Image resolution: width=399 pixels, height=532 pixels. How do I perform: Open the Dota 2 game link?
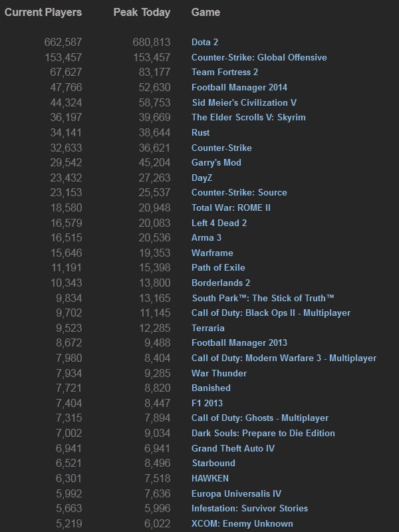click(x=205, y=42)
